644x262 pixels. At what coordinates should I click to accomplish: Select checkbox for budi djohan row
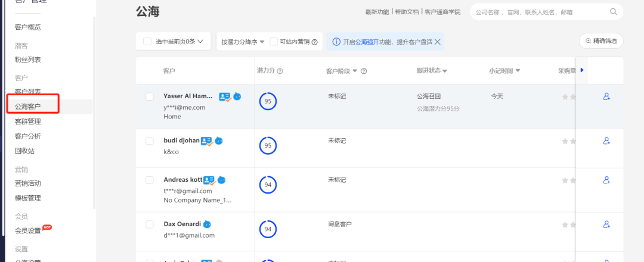click(x=150, y=141)
